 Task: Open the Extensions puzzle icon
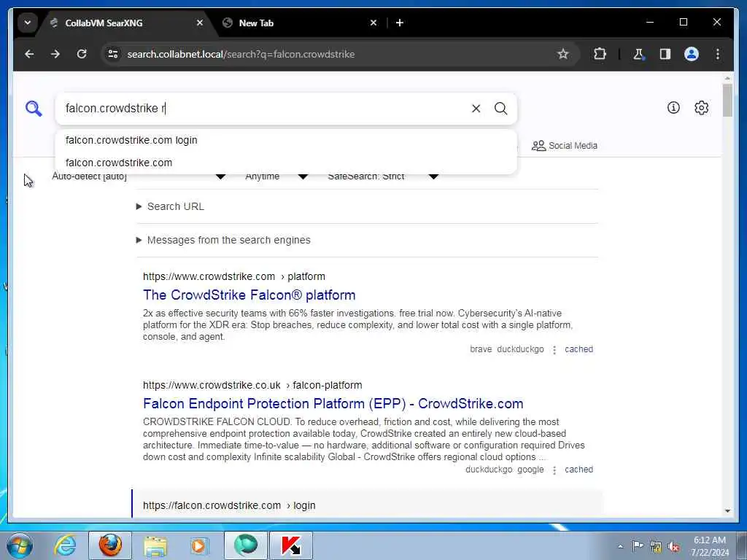point(600,54)
